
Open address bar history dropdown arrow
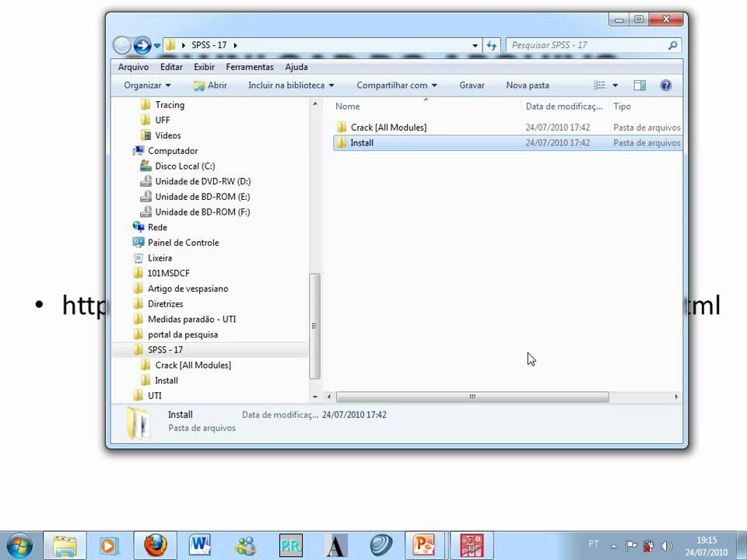pos(475,46)
